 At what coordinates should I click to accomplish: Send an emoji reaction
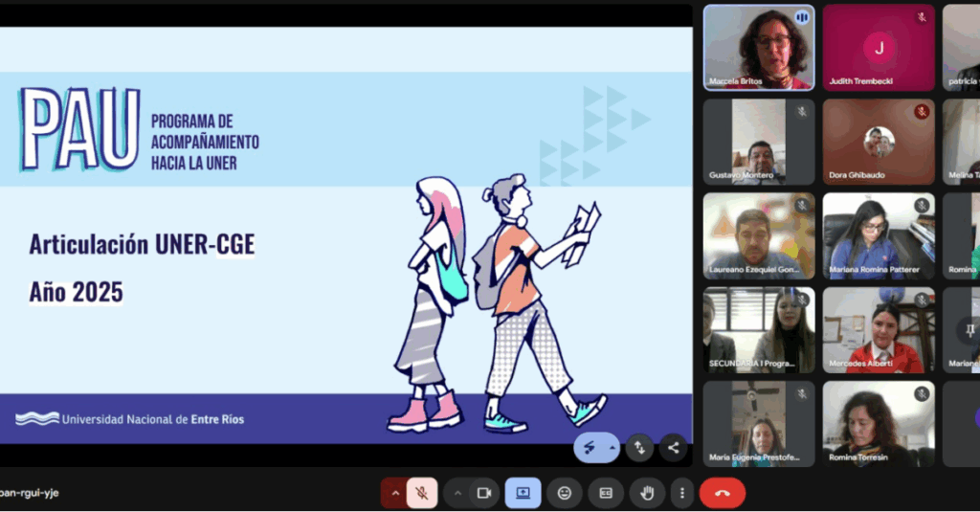pyautogui.click(x=565, y=493)
